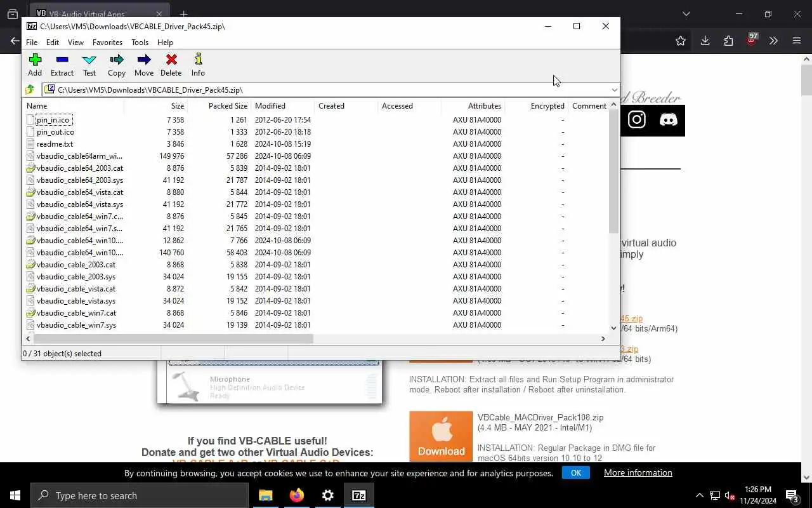Open Firefox list all tabs dropdown
This screenshot has width=812, height=508.
[686, 13]
